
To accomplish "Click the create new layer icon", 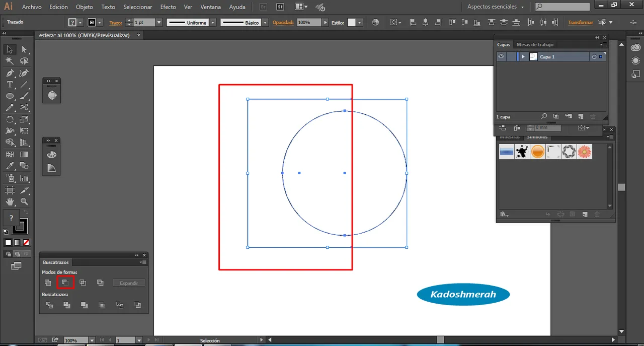I will (x=580, y=116).
